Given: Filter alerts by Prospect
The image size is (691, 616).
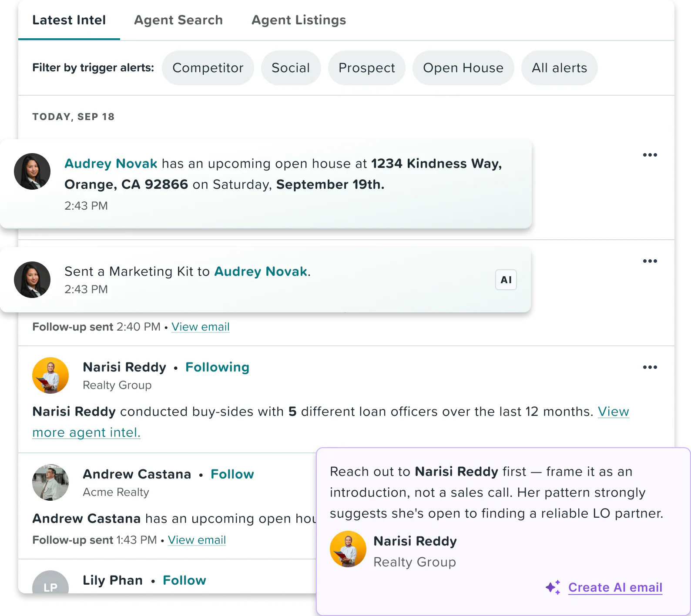Looking at the screenshot, I should (x=367, y=68).
